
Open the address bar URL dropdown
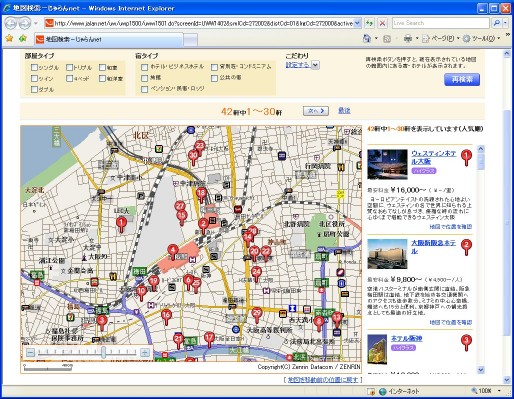(357, 23)
